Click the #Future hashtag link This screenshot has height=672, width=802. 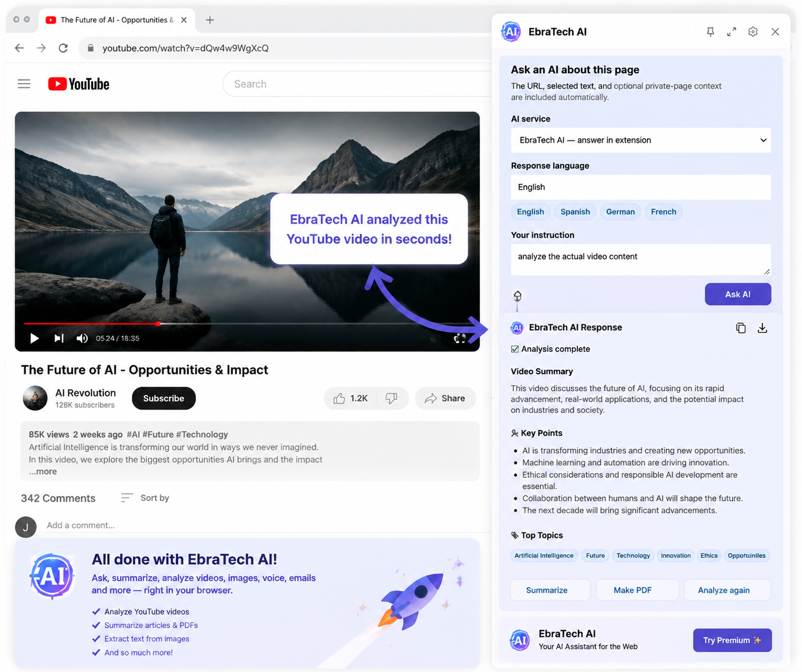click(158, 434)
